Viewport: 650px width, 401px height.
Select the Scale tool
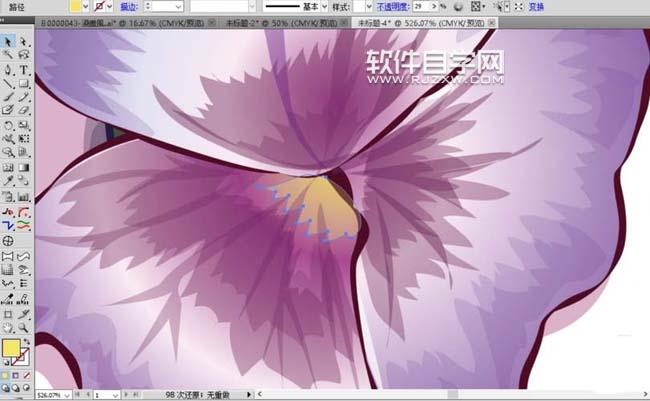click(x=24, y=125)
